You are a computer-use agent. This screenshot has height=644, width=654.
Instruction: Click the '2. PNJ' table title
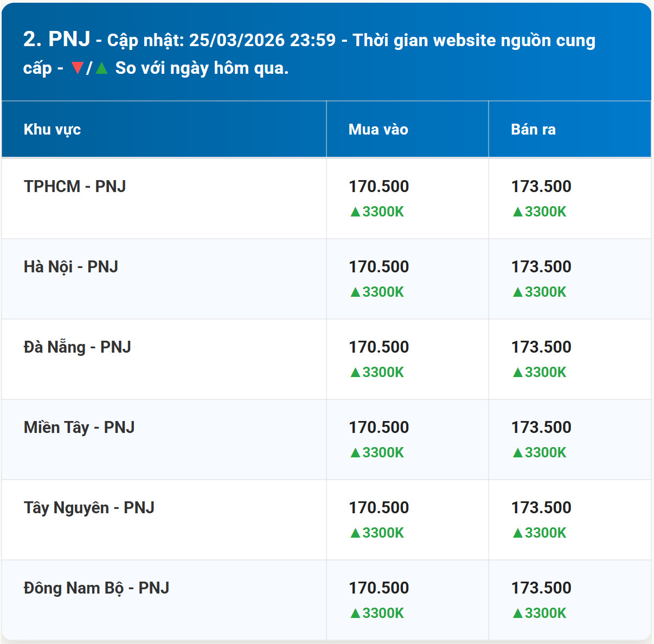(x=57, y=39)
